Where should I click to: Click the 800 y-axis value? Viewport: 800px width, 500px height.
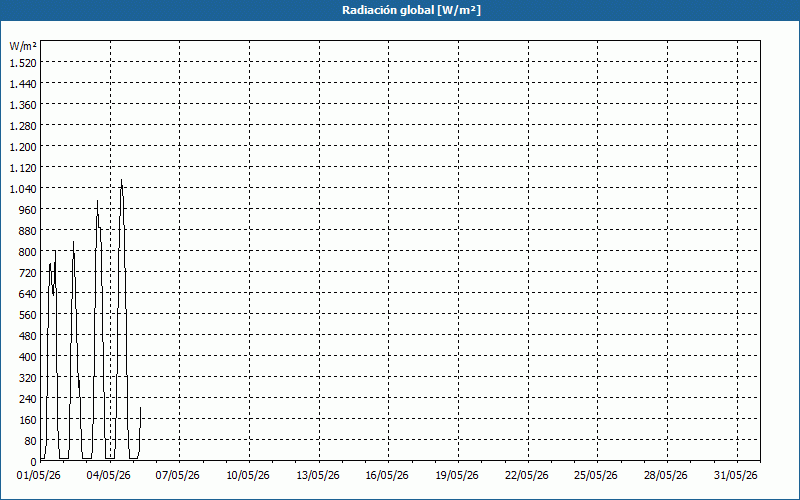pyautogui.click(x=28, y=252)
